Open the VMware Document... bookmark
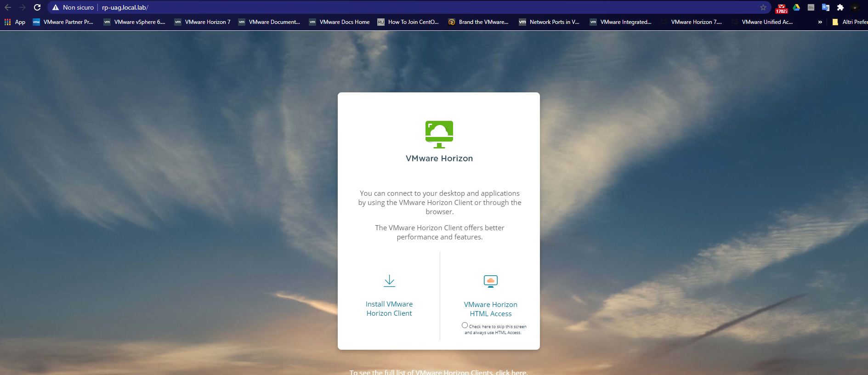Image resolution: width=868 pixels, height=375 pixels. point(269,22)
